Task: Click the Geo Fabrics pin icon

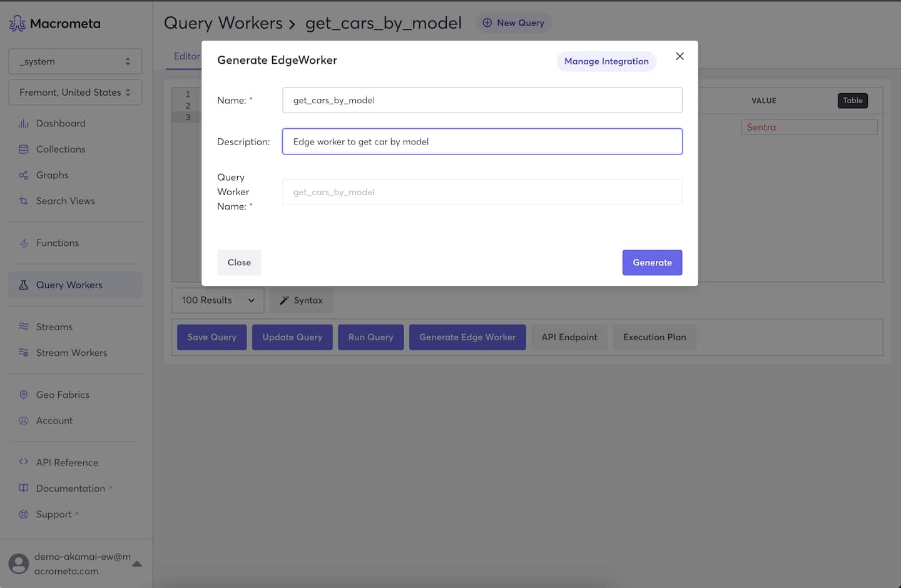Action: point(24,395)
